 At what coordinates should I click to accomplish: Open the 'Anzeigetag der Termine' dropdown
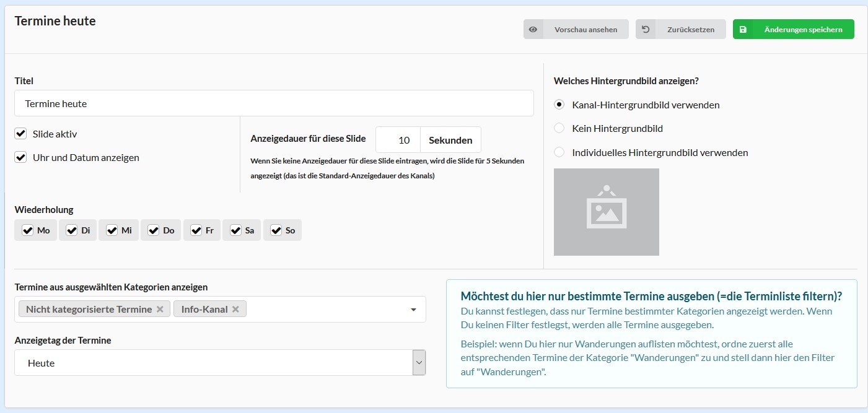(x=220, y=363)
